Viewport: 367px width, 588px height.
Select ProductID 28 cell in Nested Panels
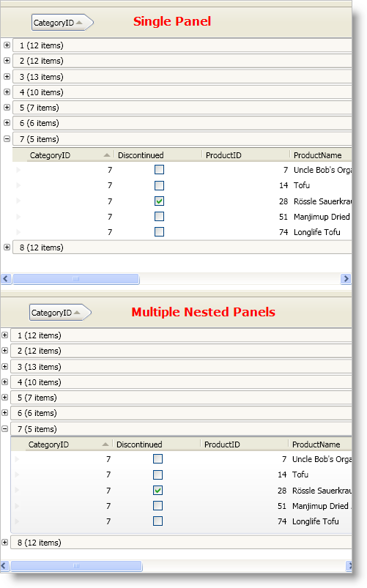click(282, 491)
